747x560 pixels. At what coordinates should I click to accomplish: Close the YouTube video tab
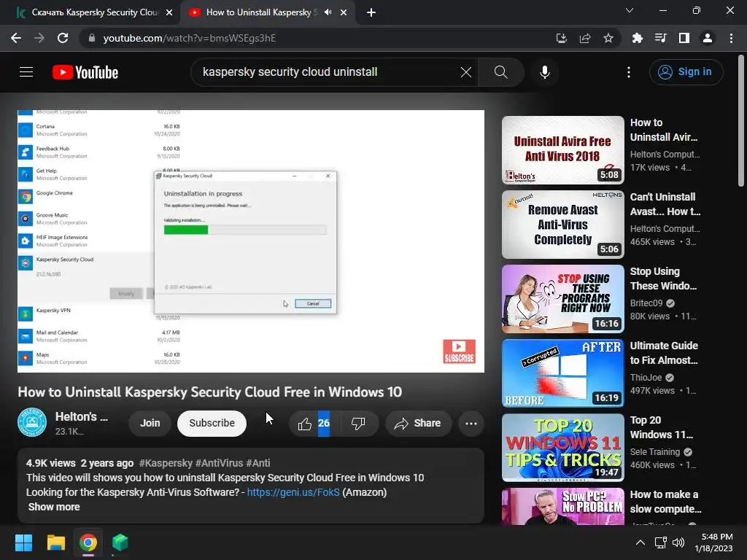tap(344, 12)
